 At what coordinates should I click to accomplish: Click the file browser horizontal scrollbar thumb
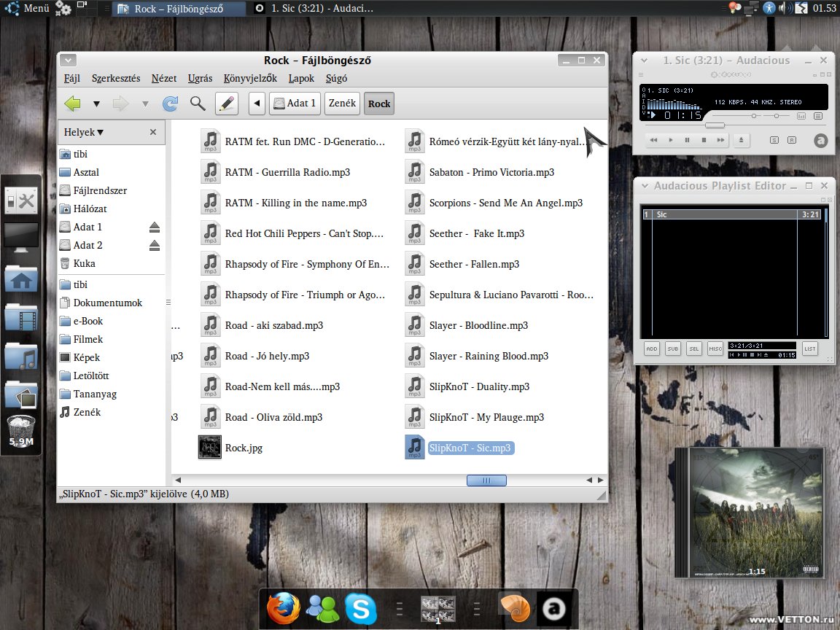[486, 480]
